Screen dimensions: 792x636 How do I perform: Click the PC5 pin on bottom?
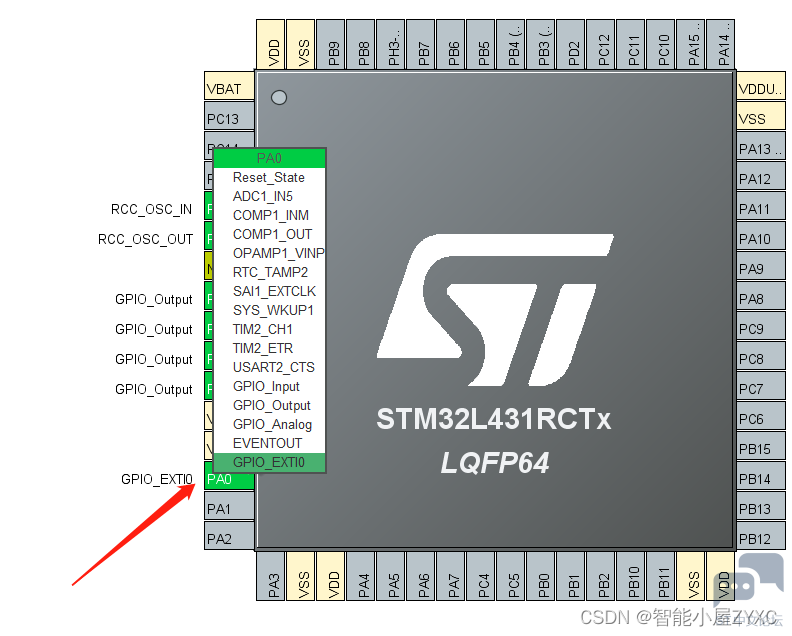[511, 576]
